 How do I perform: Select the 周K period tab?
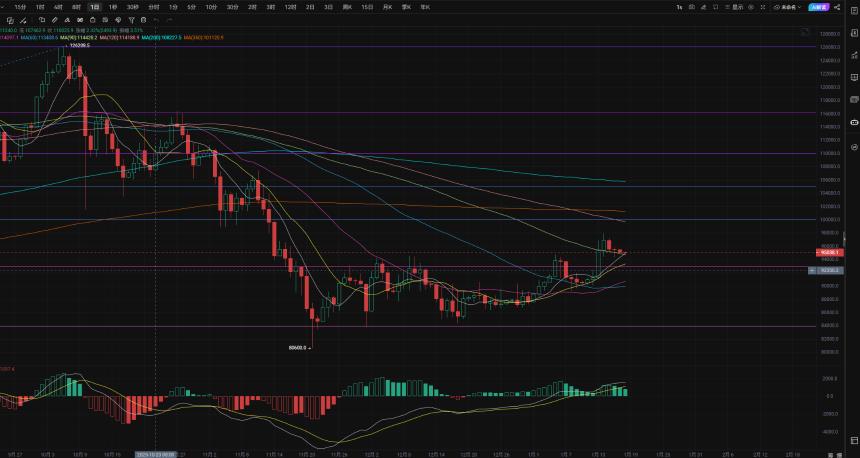(347, 7)
